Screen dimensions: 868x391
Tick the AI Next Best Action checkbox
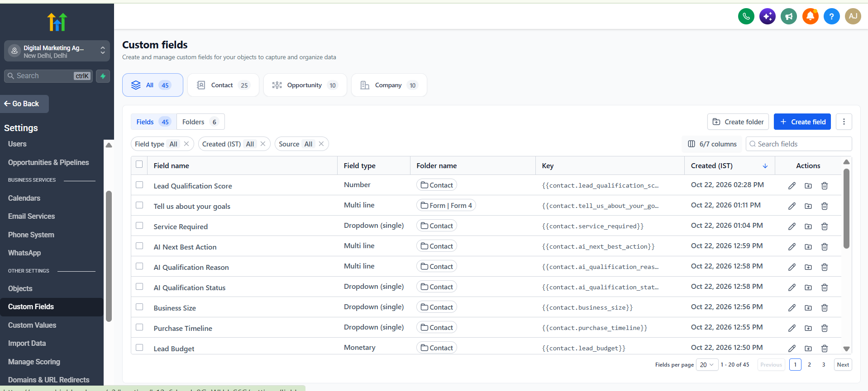pos(139,246)
